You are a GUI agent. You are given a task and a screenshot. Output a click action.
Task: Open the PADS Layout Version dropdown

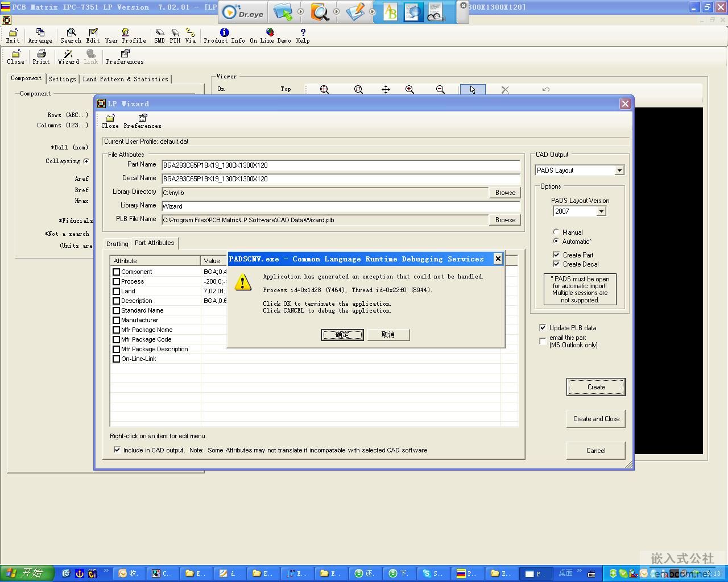pyautogui.click(x=601, y=211)
